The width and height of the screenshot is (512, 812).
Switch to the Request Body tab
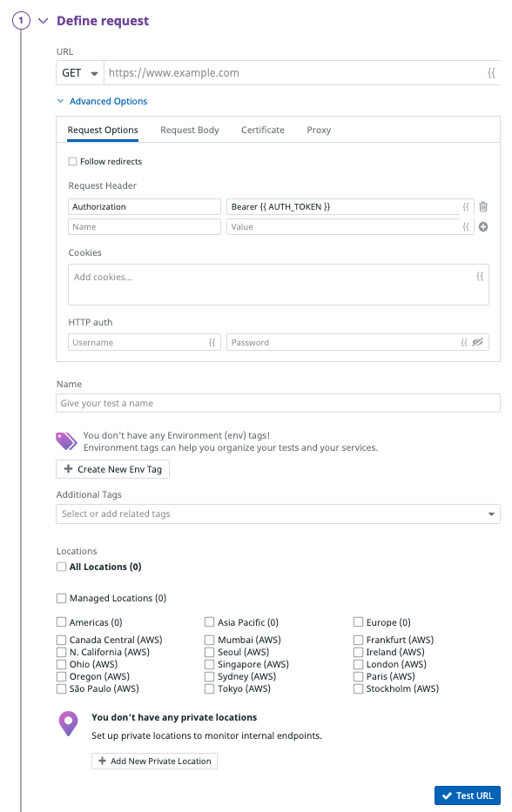tap(190, 130)
